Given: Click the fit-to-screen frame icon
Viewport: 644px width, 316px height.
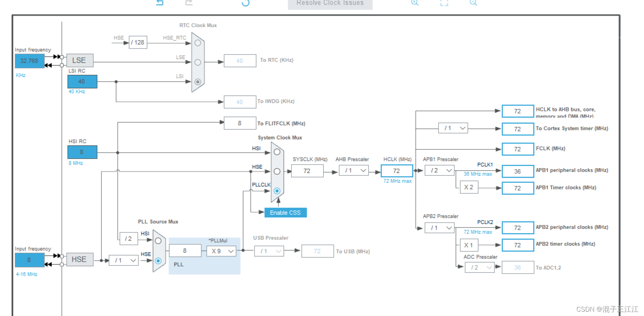Looking at the screenshot, I should 444,3.
